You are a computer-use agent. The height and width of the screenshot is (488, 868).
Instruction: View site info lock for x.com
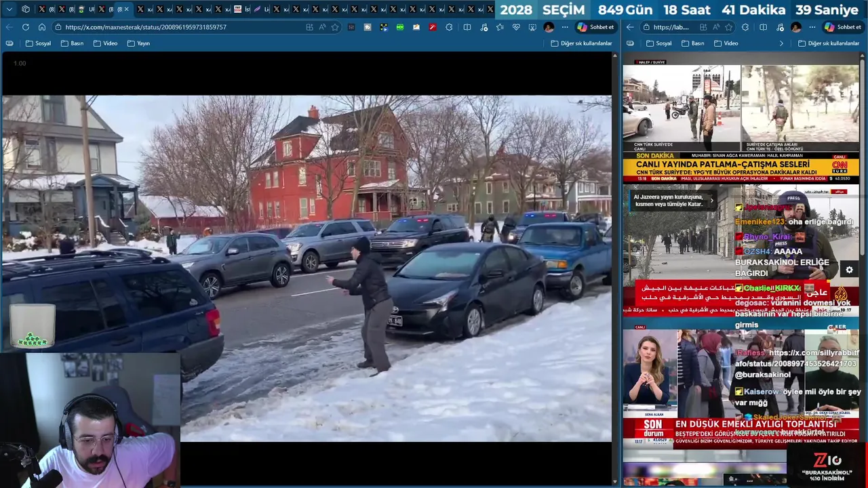point(58,27)
